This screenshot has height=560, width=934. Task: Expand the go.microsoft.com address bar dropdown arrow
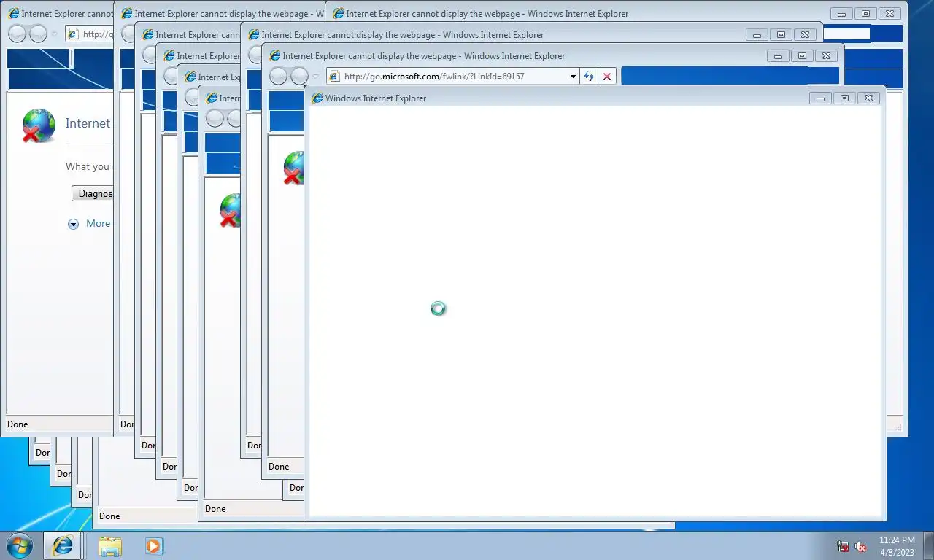pos(573,76)
